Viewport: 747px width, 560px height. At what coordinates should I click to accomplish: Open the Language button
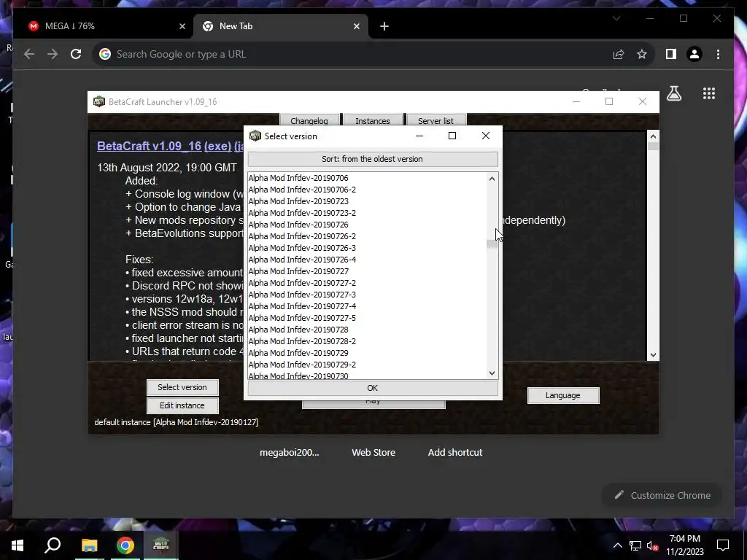(562, 395)
